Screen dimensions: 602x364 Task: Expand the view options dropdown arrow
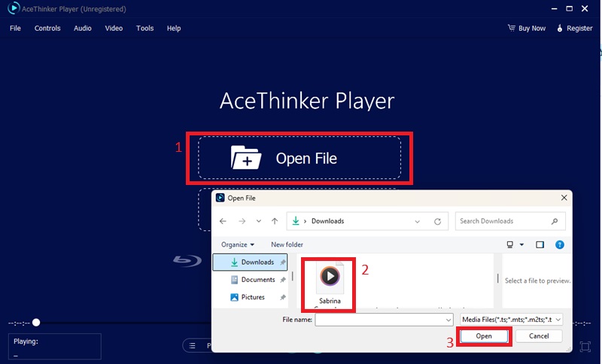point(521,244)
